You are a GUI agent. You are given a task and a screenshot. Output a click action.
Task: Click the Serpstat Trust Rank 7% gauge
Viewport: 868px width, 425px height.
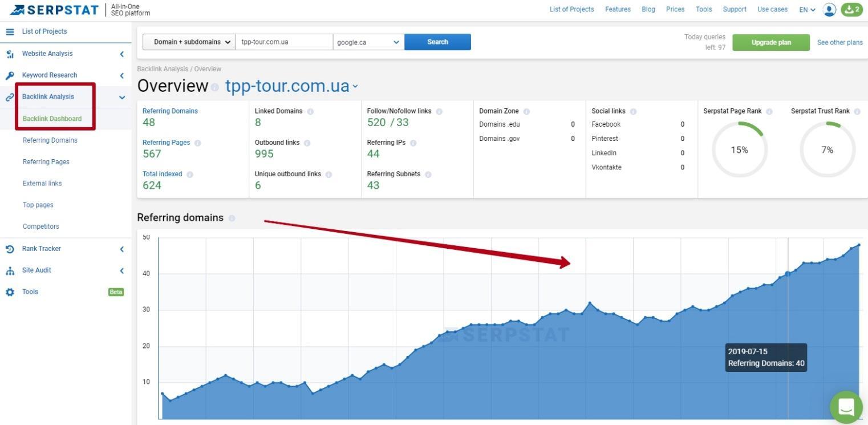(x=827, y=150)
